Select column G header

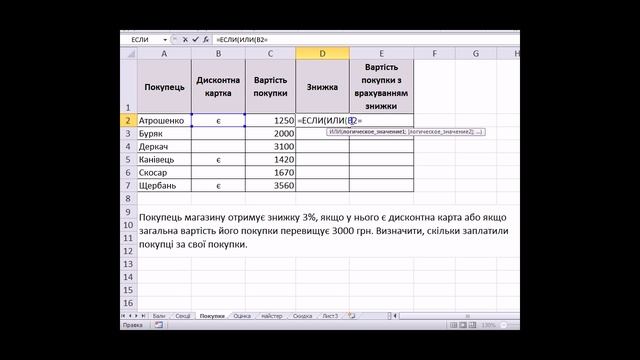pyautogui.click(x=476, y=53)
